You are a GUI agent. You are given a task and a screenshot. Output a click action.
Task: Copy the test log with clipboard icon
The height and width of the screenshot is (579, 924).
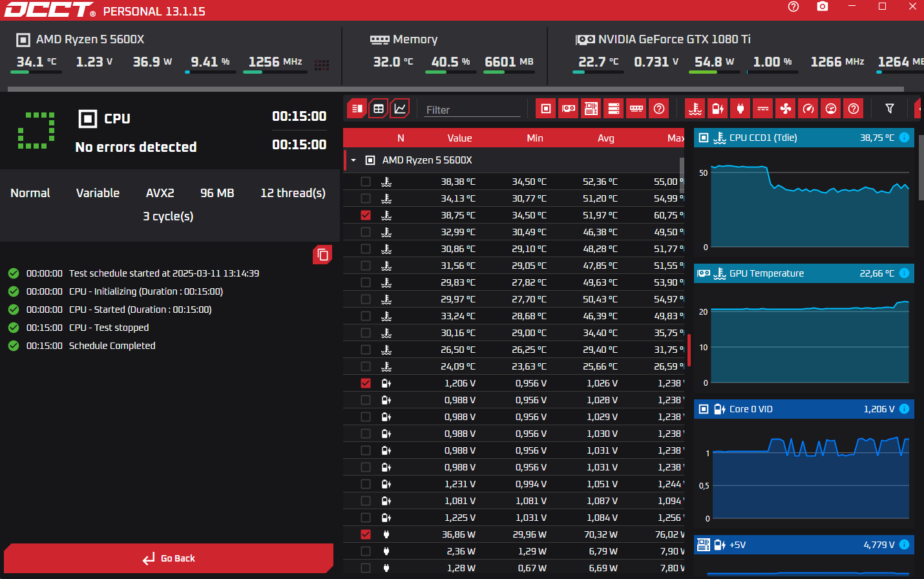coord(322,255)
